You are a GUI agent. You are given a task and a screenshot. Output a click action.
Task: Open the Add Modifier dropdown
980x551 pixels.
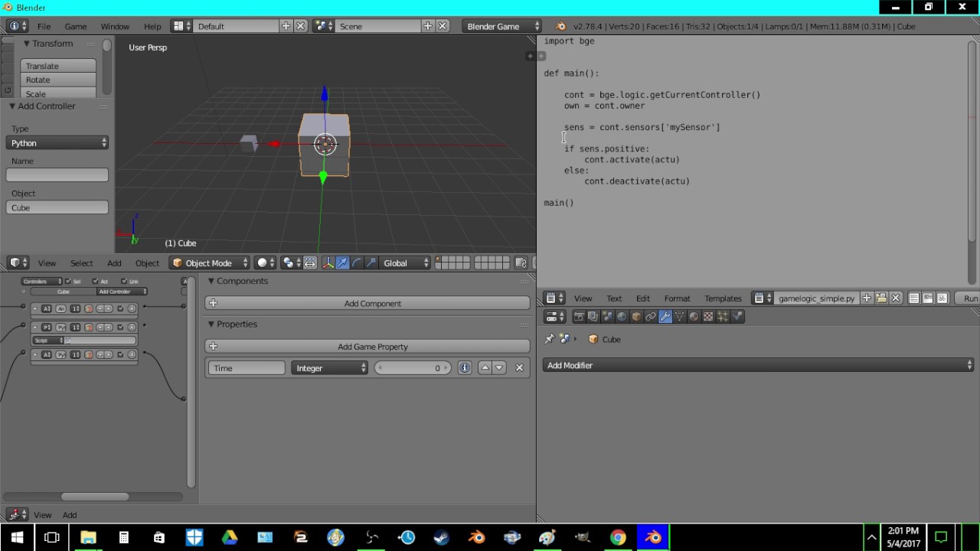pyautogui.click(x=758, y=366)
